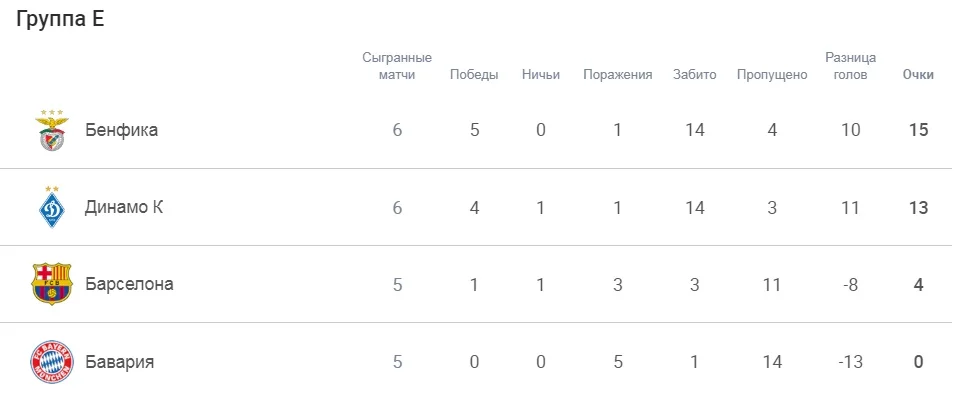
Task: Click the Ничьи column header
Action: (x=541, y=75)
